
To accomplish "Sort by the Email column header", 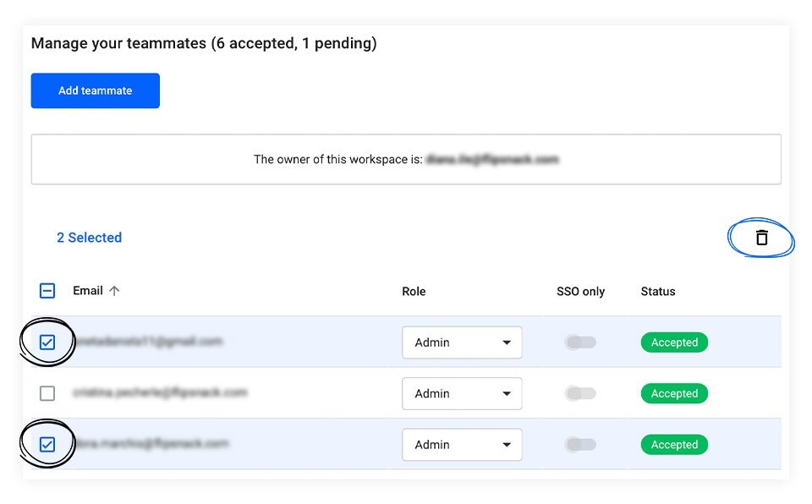I will (x=88, y=291).
